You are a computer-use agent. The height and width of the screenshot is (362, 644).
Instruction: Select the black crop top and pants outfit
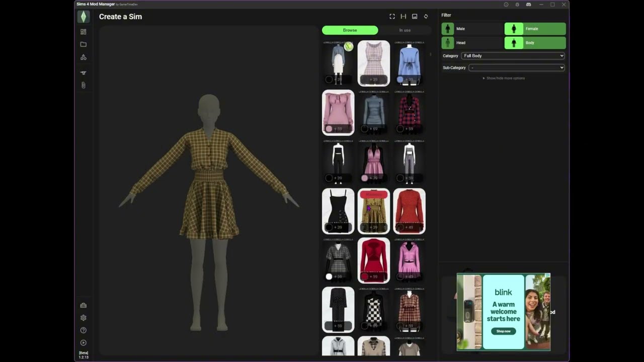coord(338,162)
